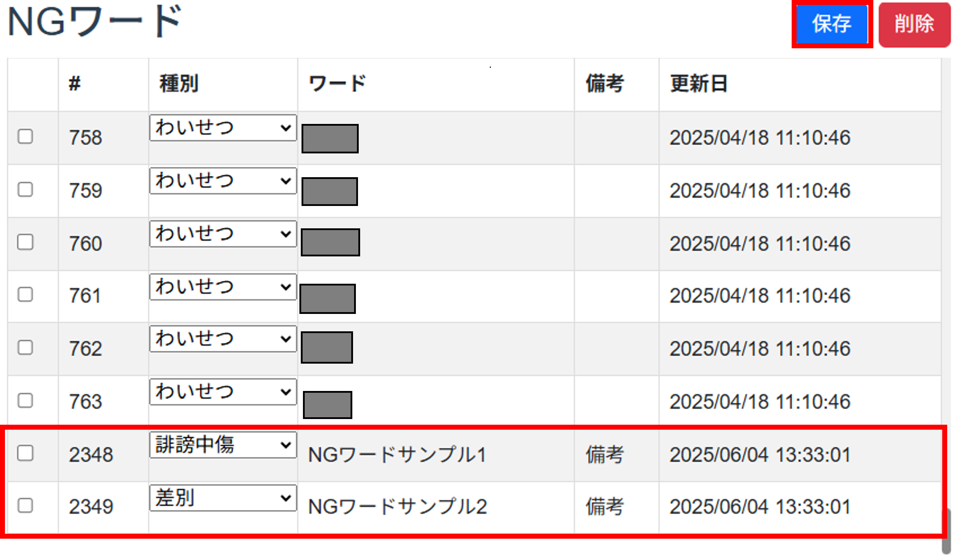Screen dimensions: 960x560
Task: Select checkbox for row 2348
Action: coord(25,453)
